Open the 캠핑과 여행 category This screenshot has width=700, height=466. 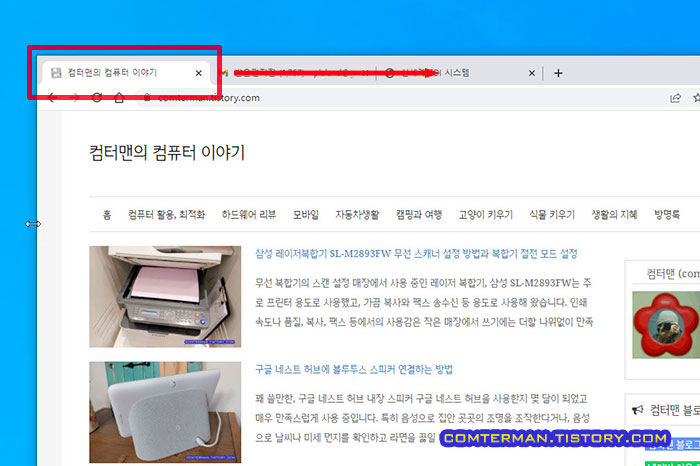point(419,215)
